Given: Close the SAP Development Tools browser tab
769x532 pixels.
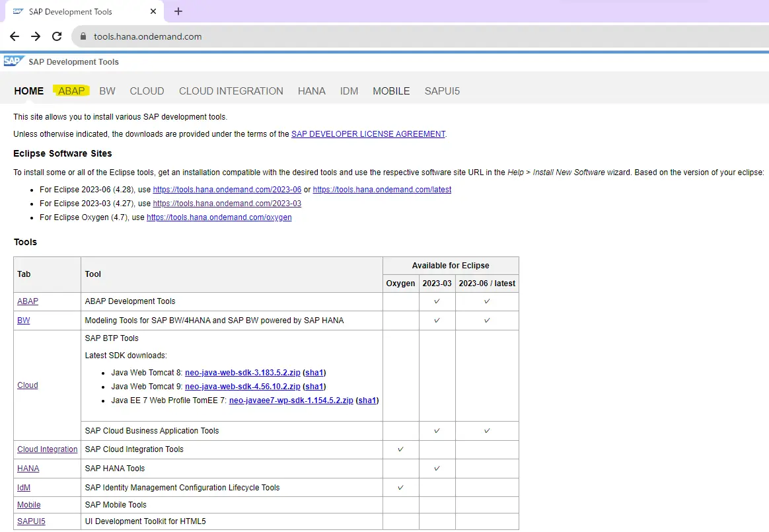Looking at the screenshot, I should 153,11.
